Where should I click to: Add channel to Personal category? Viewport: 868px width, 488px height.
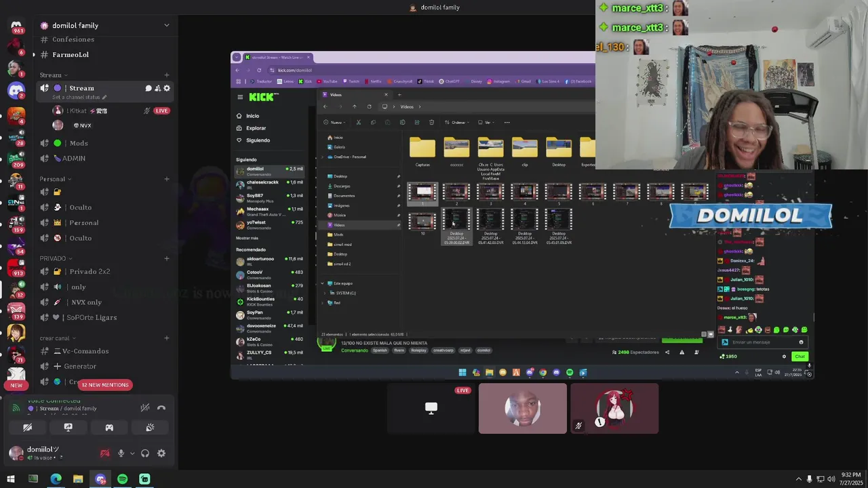167,179
